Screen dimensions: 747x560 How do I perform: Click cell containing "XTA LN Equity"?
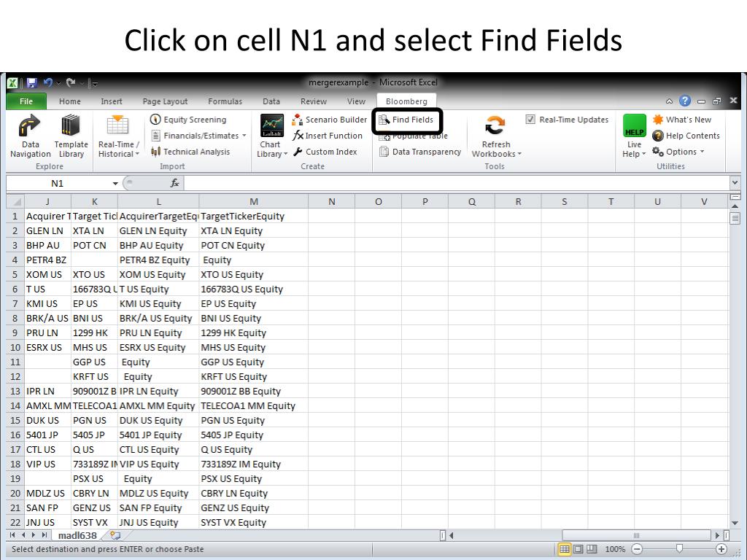pyautogui.click(x=253, y=231)
